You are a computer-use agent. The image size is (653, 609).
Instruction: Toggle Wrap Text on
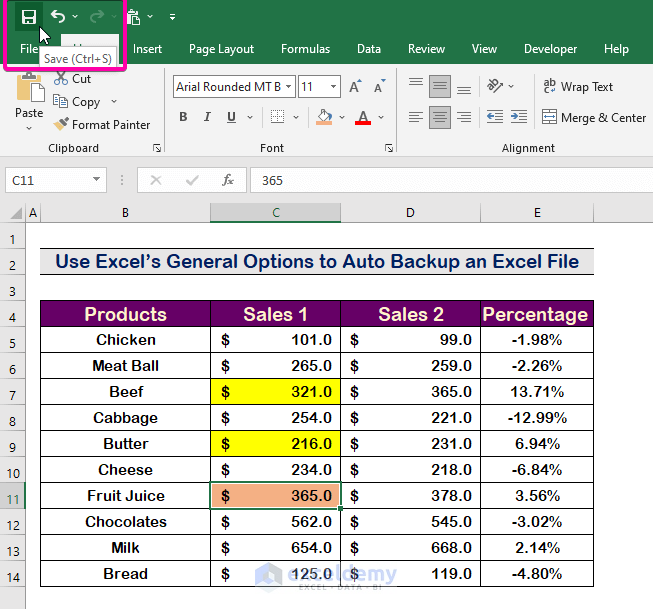tap(577, 87)
